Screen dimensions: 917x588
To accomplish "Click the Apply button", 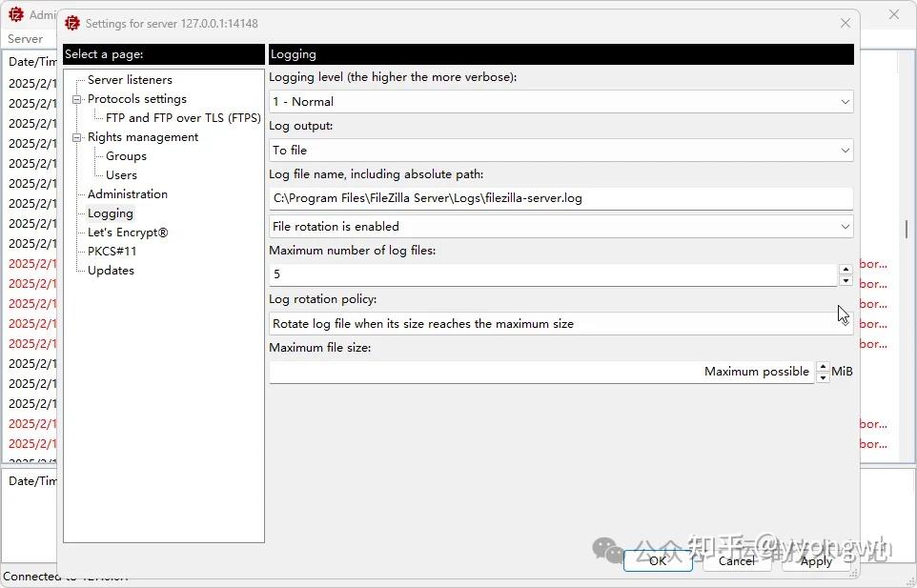I will [815, 561].
